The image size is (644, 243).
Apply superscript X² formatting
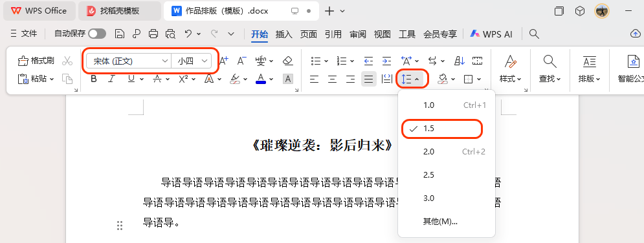coord(183,79)
